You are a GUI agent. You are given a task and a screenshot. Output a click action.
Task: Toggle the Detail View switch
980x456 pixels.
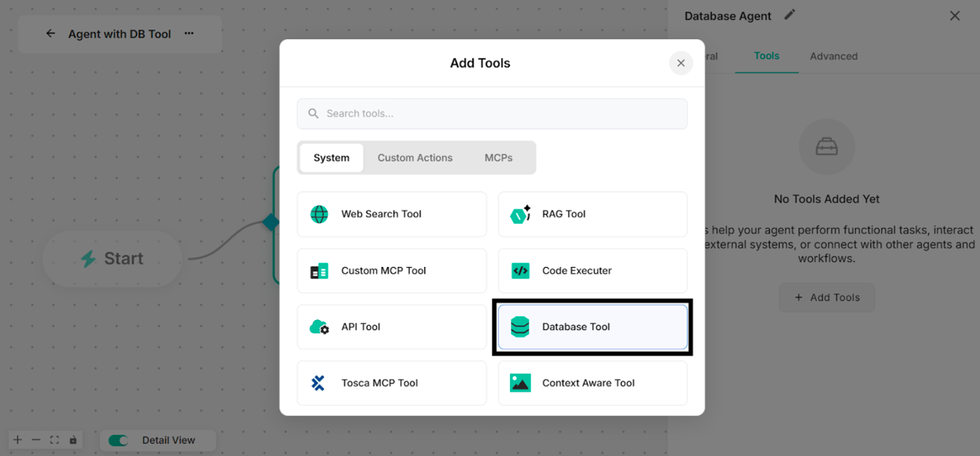coord(118,440)
